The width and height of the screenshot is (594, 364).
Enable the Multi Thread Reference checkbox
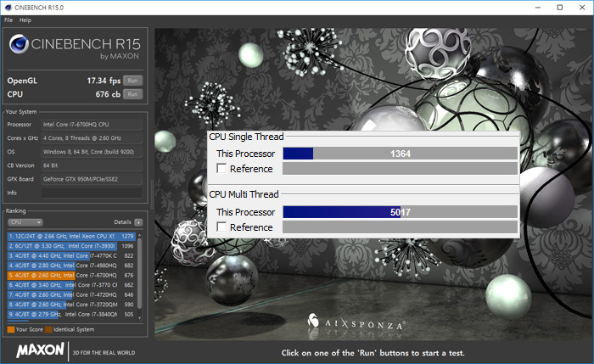pyautogui.click(x=221, y=227)
